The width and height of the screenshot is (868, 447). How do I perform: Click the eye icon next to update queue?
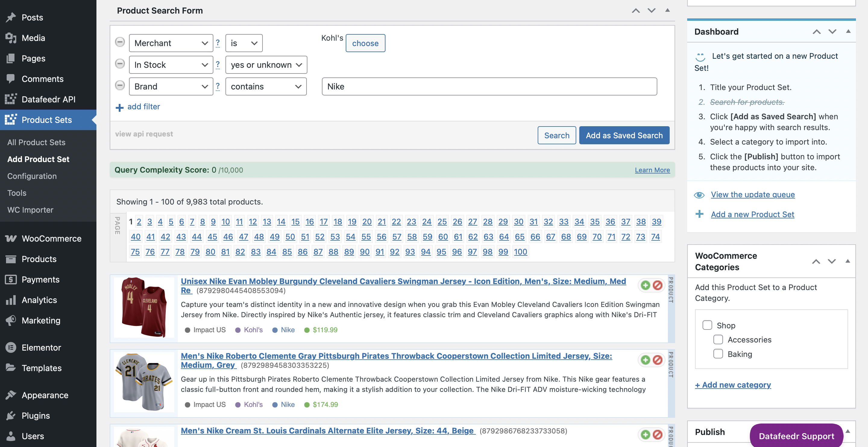[x=699, y=195]
